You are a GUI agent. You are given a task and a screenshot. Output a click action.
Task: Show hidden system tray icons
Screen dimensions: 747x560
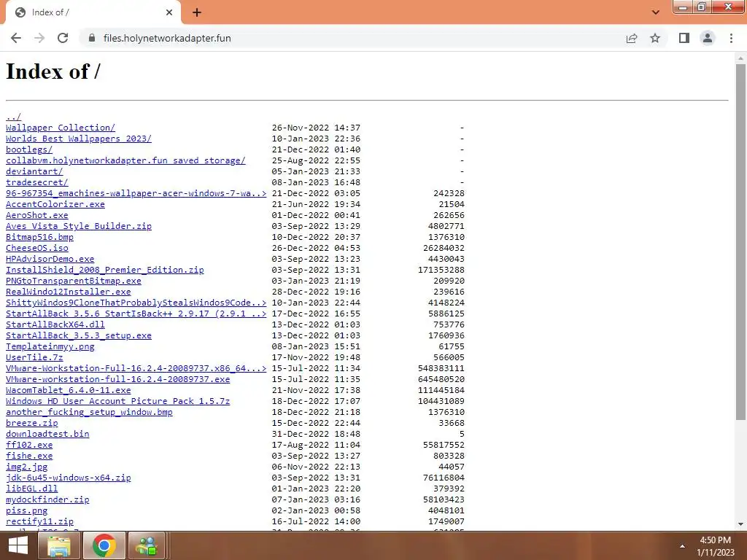(x=682, y=546)
